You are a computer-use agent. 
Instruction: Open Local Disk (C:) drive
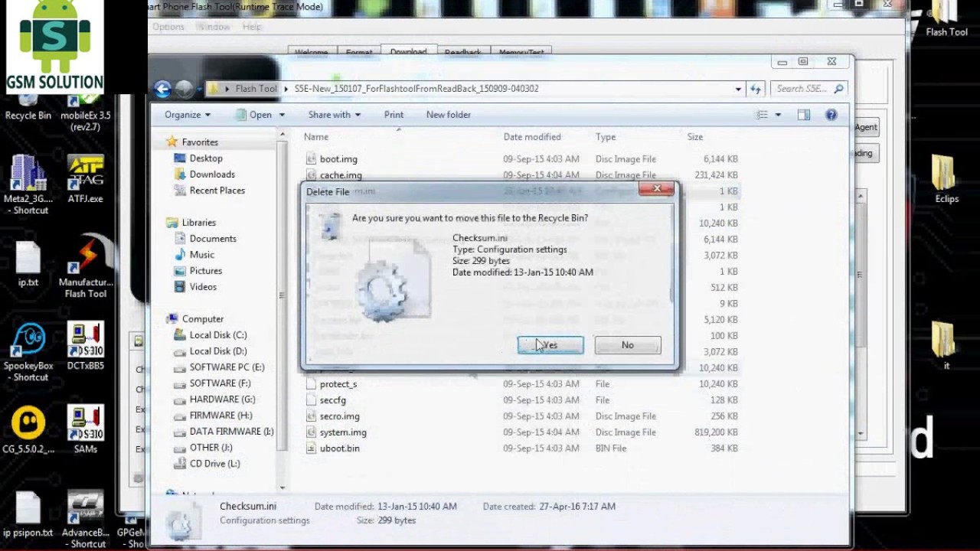click(x=218, y=335)
